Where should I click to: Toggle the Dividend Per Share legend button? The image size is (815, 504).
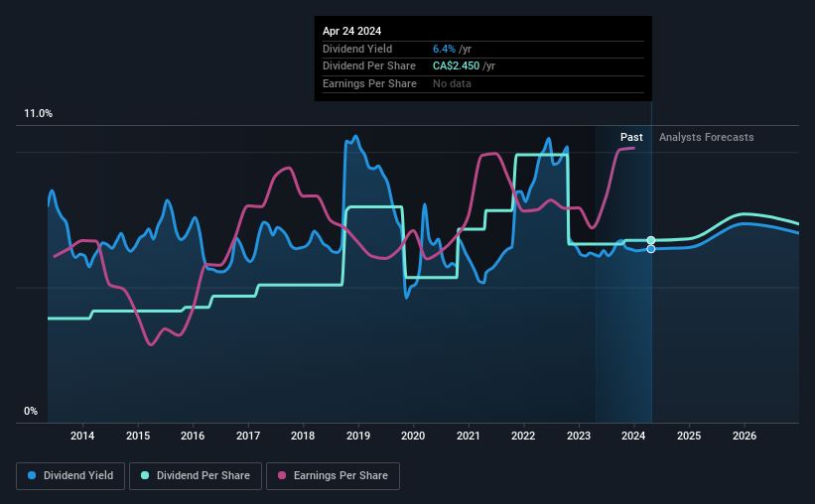click(x=196, y=476)
